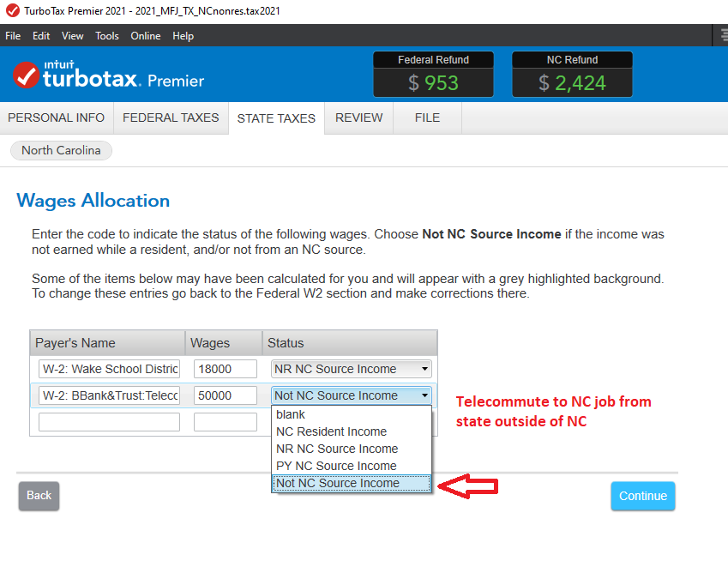Click the TurboTax title bar app icon
This screenshot has height=567, width=728.
tap(10, 11)
